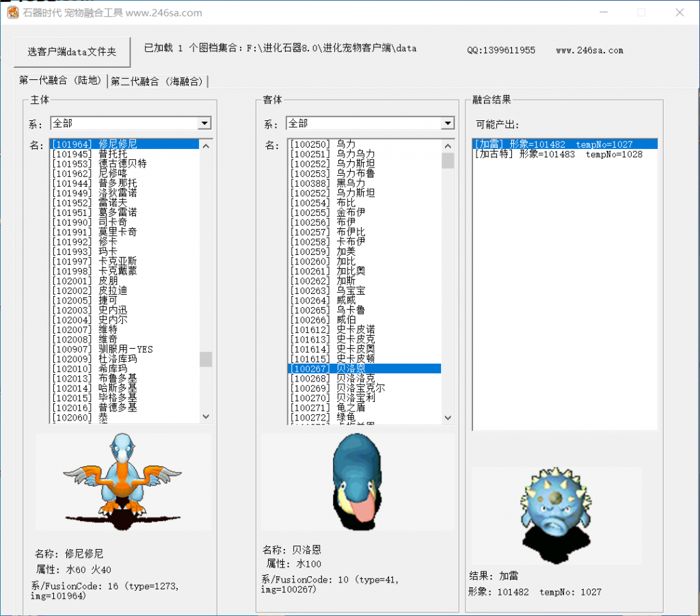Click down arrow of 客体 list scrollbar
Screen dimensions: 700x616
coord(448,417)
